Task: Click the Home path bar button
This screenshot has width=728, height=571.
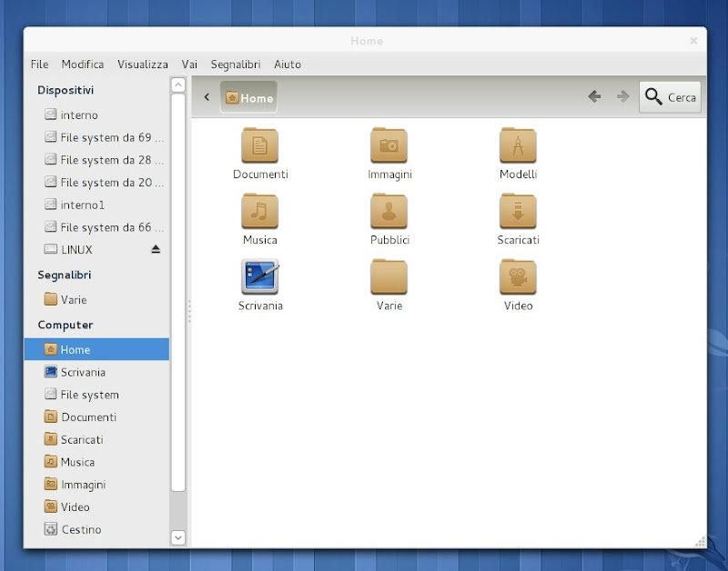Action: pos(248,97)
